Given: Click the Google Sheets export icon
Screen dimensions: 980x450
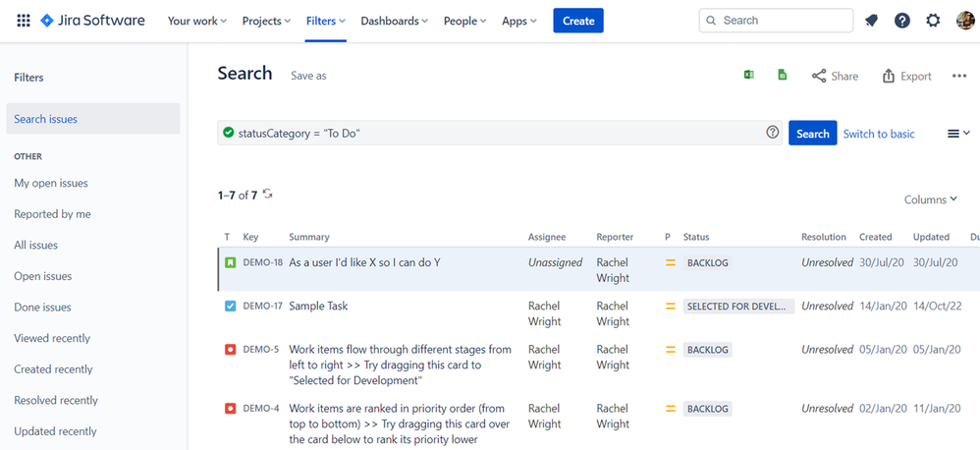Looking at the screenshot, I should click(782, 75).
